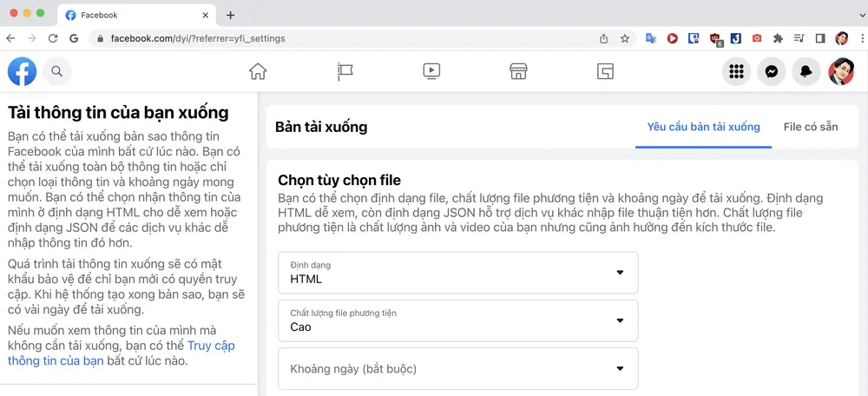
Task: Share this page via the share icon
Action: (603, 38)
